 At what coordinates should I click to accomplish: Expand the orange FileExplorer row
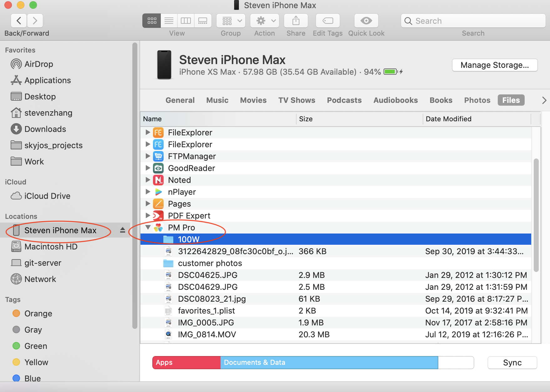(148, 132)
